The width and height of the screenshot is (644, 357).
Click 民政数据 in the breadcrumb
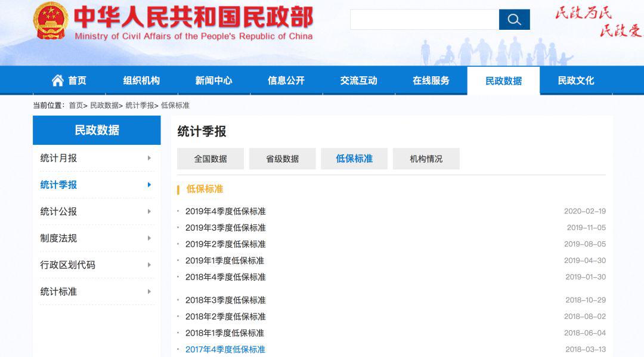(x=104, y=105)
